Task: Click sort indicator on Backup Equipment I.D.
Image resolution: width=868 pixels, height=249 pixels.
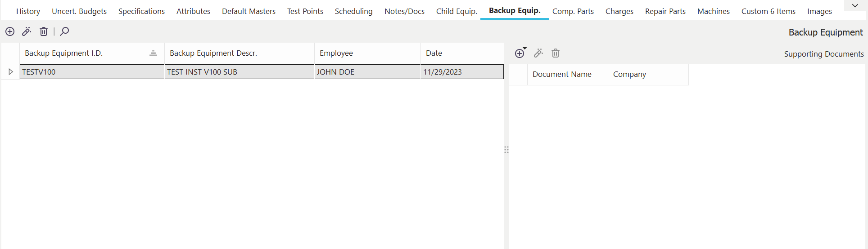Action: pyautogui.click(x=153, y=53)
